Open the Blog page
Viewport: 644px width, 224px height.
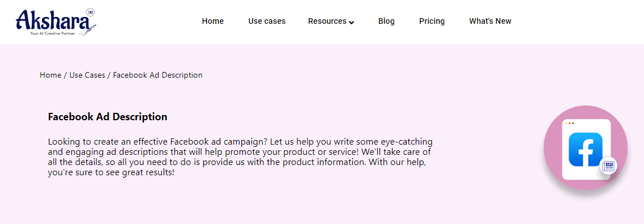[x=386, y=21]
